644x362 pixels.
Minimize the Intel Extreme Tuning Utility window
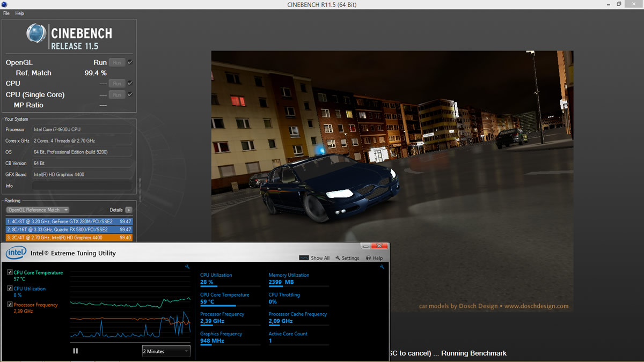click(366, 246)
